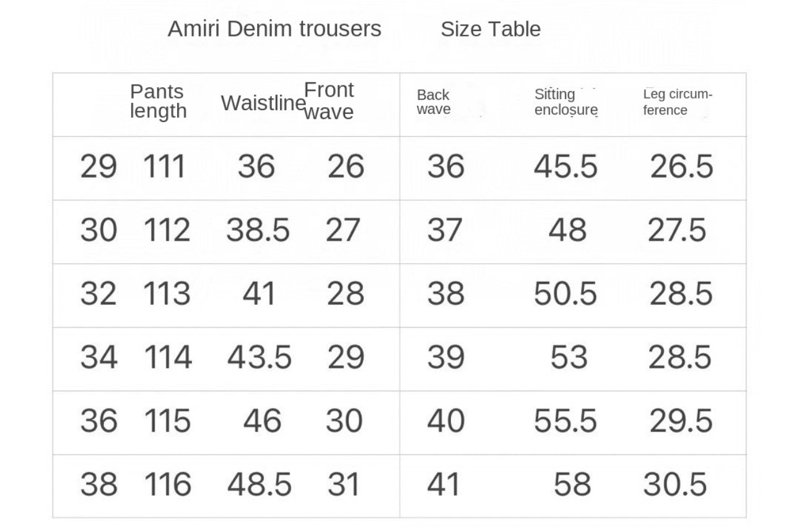Click sitting enclosure value 55.5
The image size is (799, 532).
565,421
